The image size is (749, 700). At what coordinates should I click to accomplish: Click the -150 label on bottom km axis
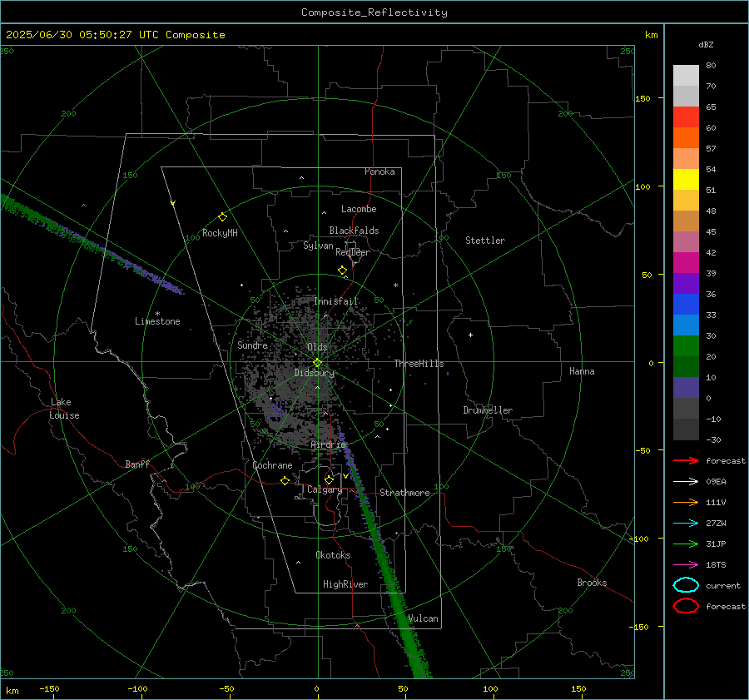pyautogui.click(x=49, y=688)
